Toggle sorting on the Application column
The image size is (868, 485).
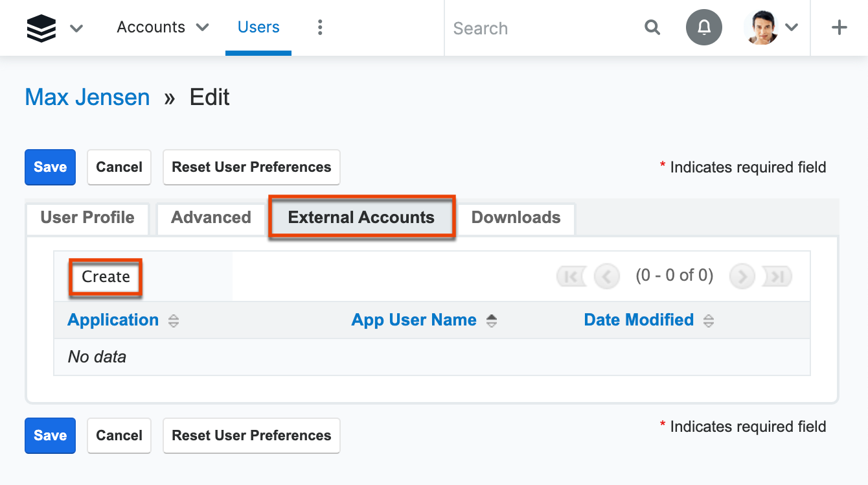173,320
